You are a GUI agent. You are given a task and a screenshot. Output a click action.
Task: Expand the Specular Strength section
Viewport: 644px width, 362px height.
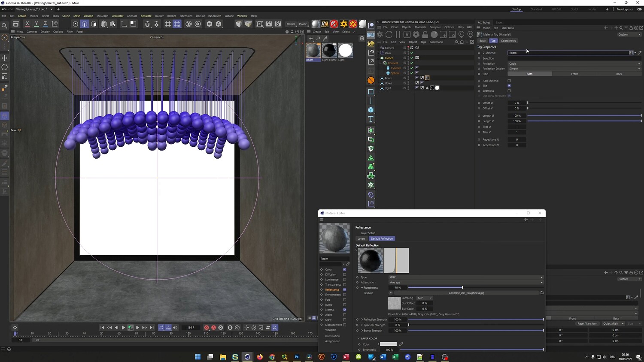pyautogui.click(x=362, y=325)
